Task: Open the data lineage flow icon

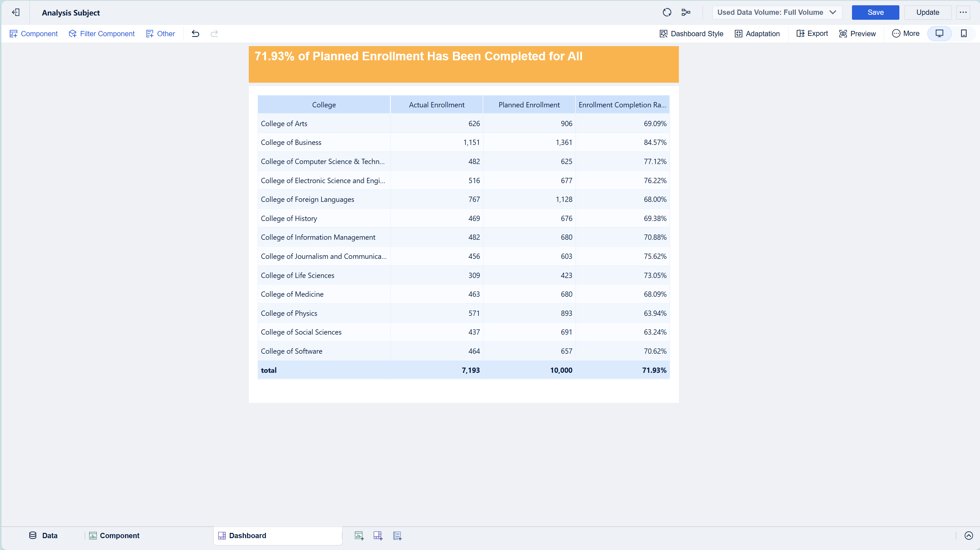Action: tap(685, 13)
